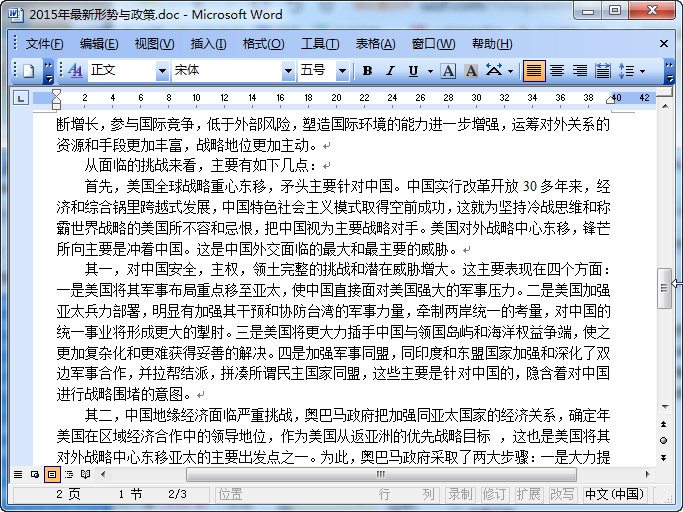The height and width of the screenshot is (512, 683).
Task: Open the Line Spacing dropdown arrow
Action: (642, 71)
